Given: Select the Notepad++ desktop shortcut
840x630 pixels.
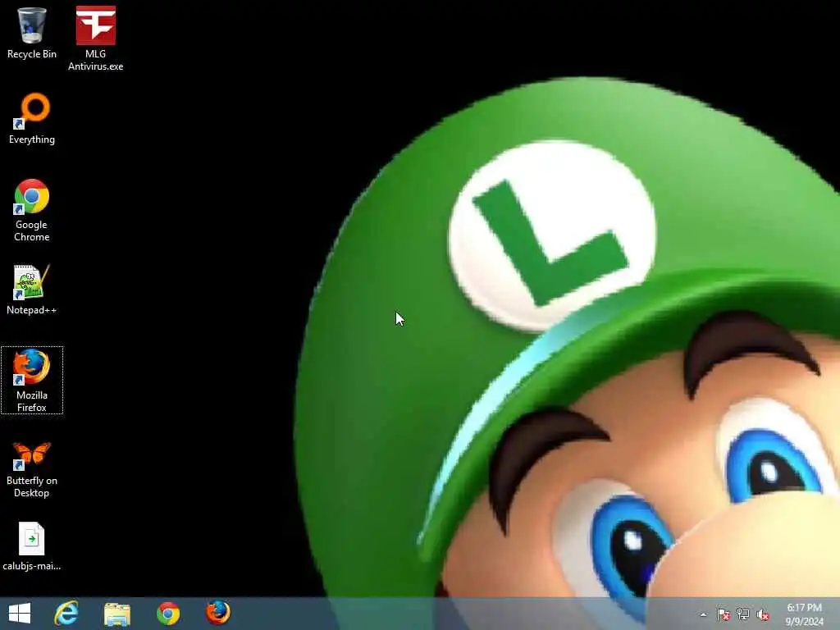Looking at the screenshot, I should click(x=32, y=290).
